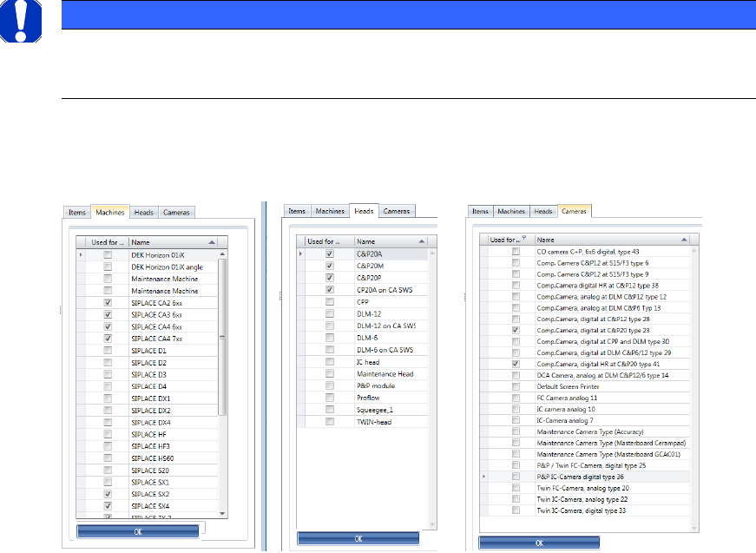Switch to Items tab in the Machines panel

(x=78, y=212)
